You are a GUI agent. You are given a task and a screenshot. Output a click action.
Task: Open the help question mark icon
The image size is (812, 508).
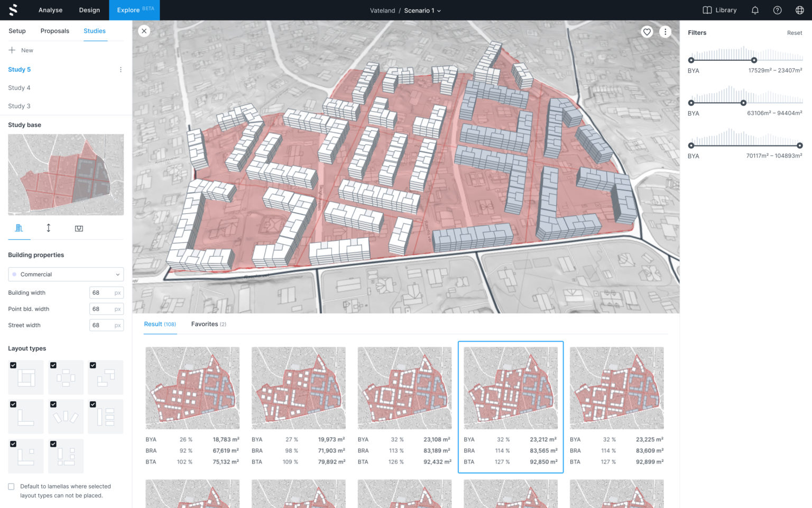tap(777, 10)
